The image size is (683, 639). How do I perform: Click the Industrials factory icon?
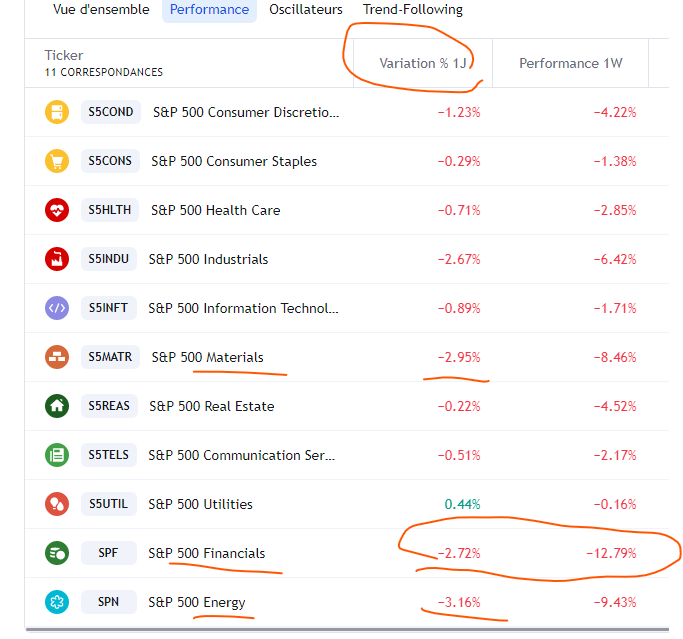[x=57, y=259]
